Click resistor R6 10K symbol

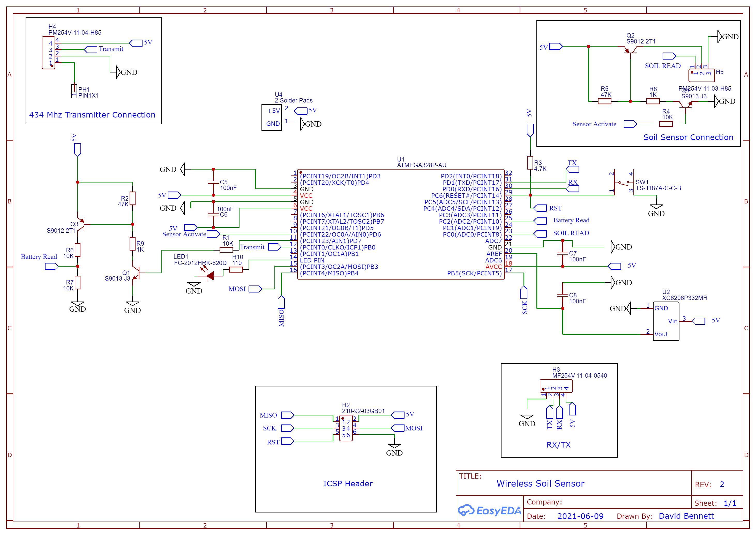77,250
